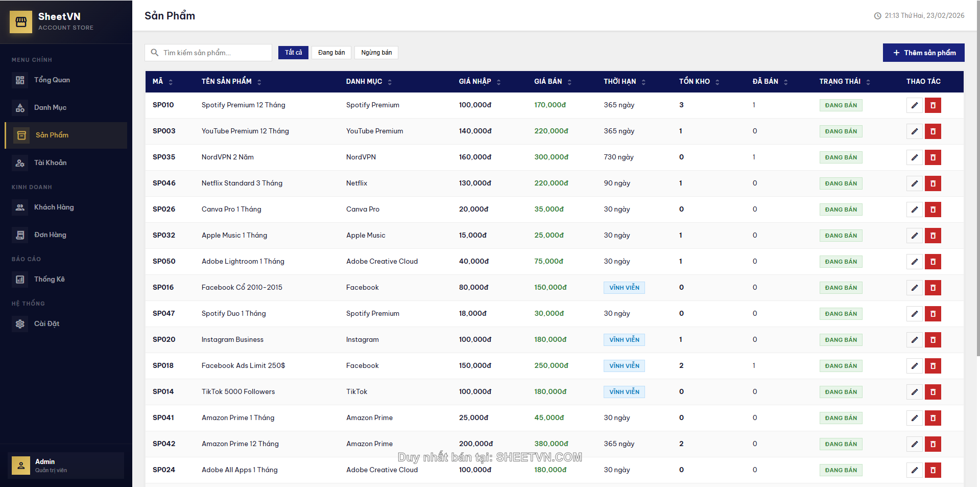This screenshot has height=487, width=980.
Task: Filter products by Ngừng bán
Action: coord(376,53)
